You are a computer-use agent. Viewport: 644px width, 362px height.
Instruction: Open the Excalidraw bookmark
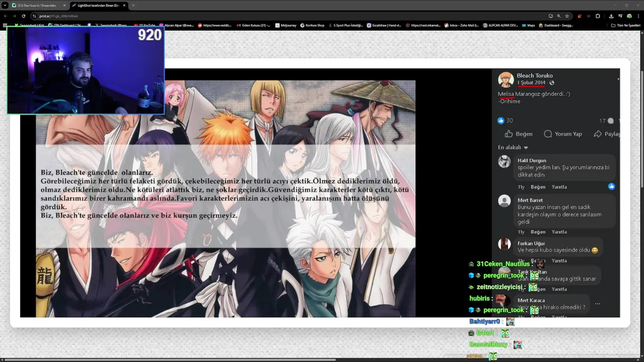point(384,25)
